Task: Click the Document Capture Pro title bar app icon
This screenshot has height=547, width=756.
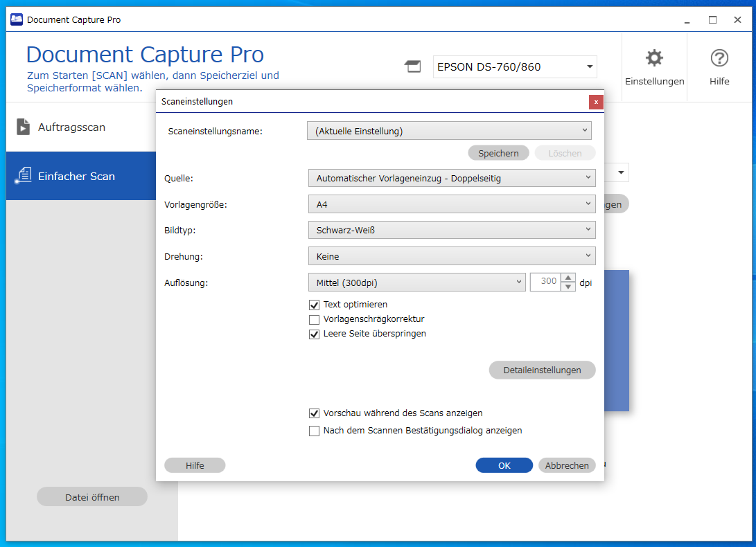Action: (17, 20)
